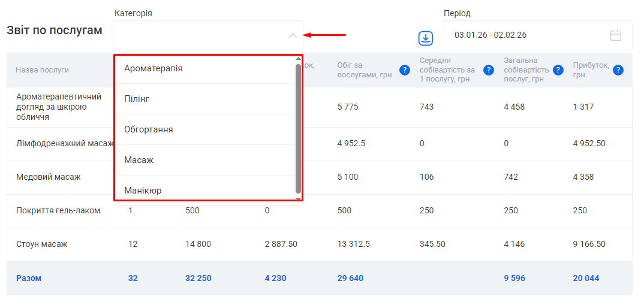
Task: Select Ароматерапія from the category list
Action: (x=154, y=68)
